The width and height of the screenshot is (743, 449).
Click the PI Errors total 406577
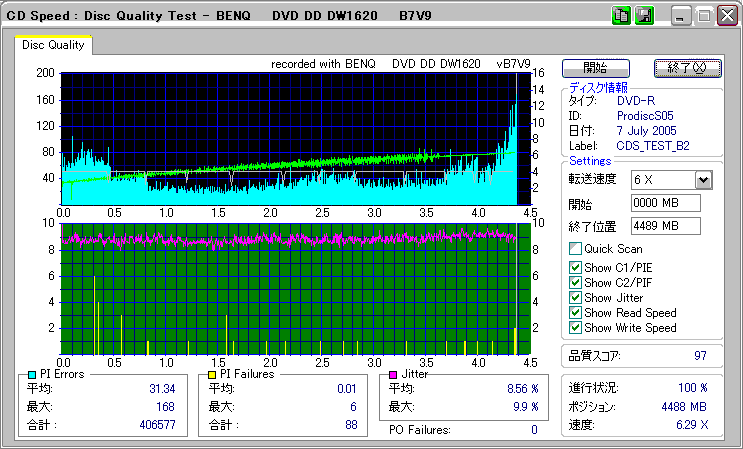[x=157, y=425]
